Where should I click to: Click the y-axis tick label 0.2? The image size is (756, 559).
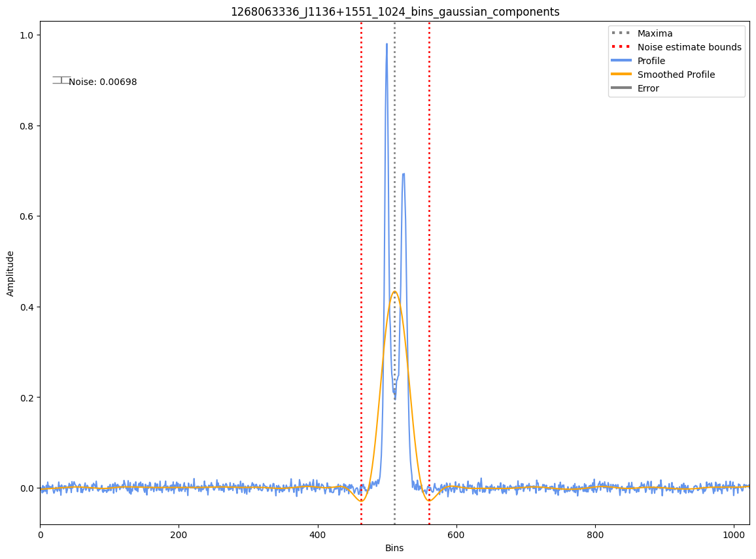pyautogui.click(x=27, y=398)
